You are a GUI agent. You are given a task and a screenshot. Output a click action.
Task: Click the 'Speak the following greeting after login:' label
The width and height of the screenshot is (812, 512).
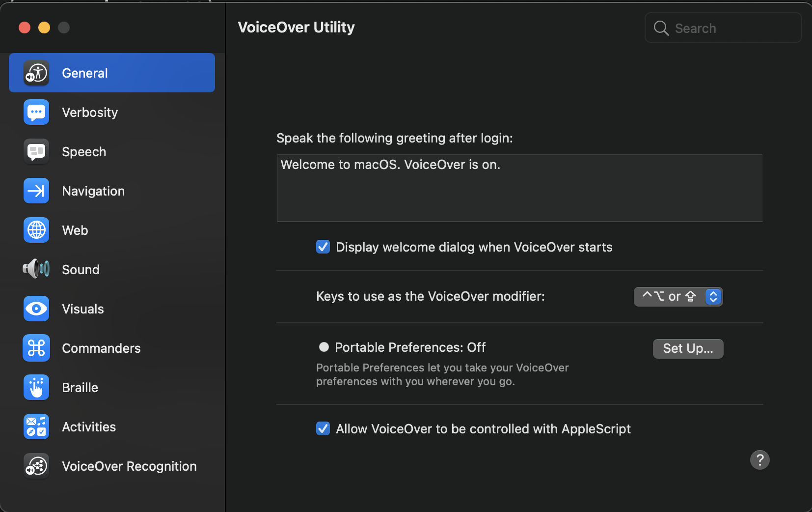[x=395, y=138]
